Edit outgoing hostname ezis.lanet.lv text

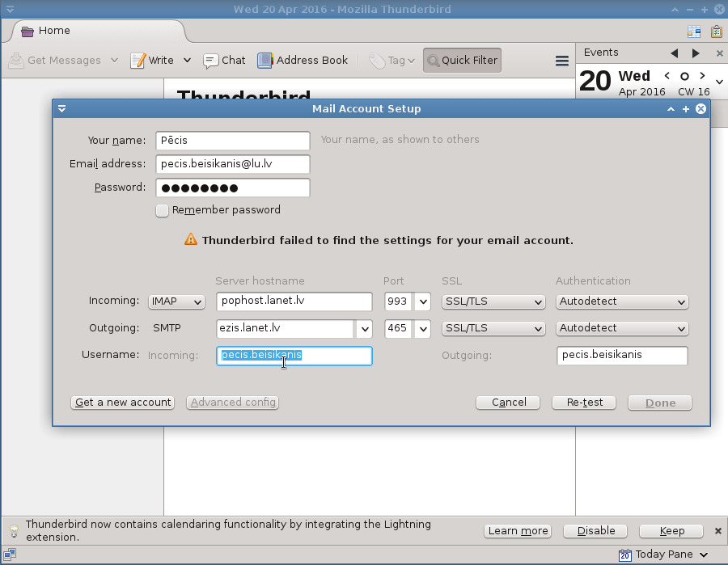(x=286, y=329)
